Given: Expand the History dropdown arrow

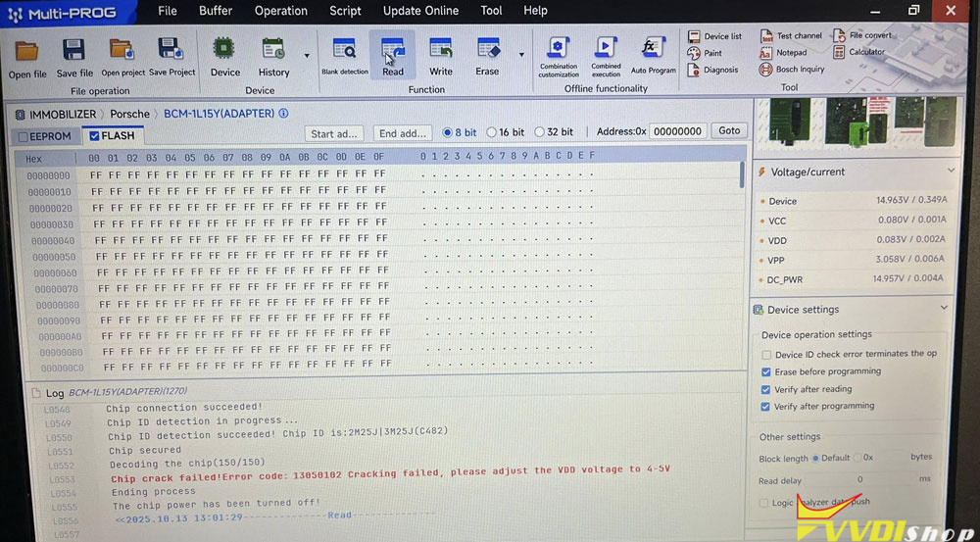Looking at the screenshot, I should coord(307,56).
